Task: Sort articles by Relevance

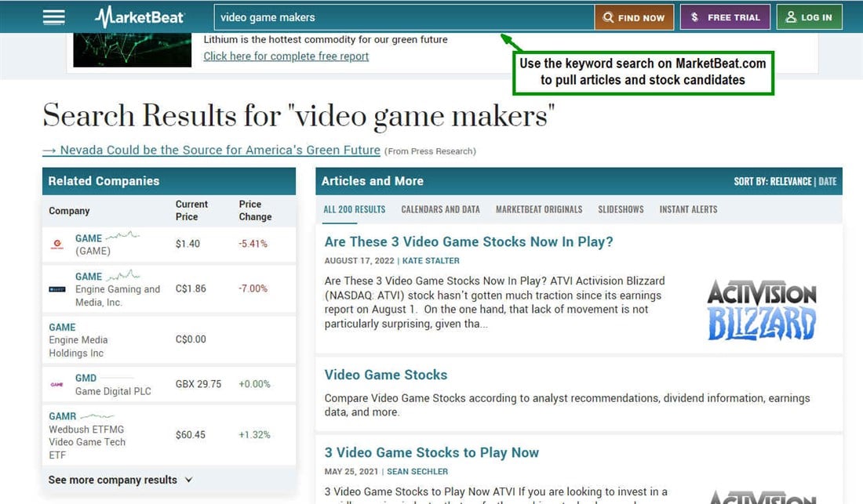Action: 790,181
